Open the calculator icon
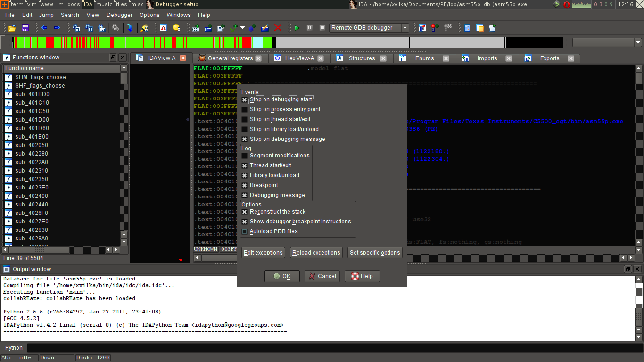Screen dimensions: 644x362 [x=467, y=28]
